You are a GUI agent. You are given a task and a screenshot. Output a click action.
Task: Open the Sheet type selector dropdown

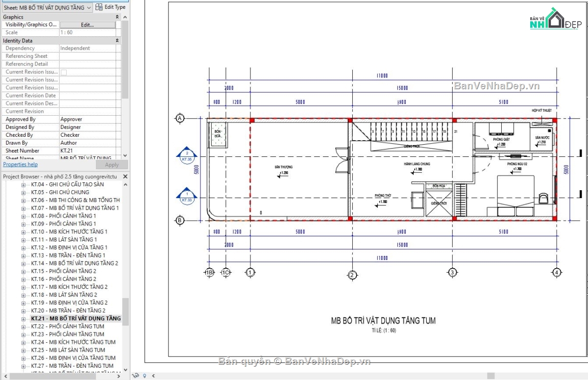pos(47,7)
